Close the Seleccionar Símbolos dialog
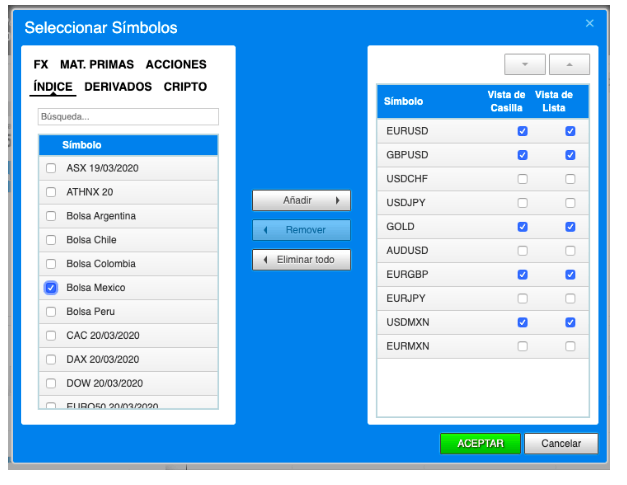This screenshot has width=627, height=485. pos(589,23)
